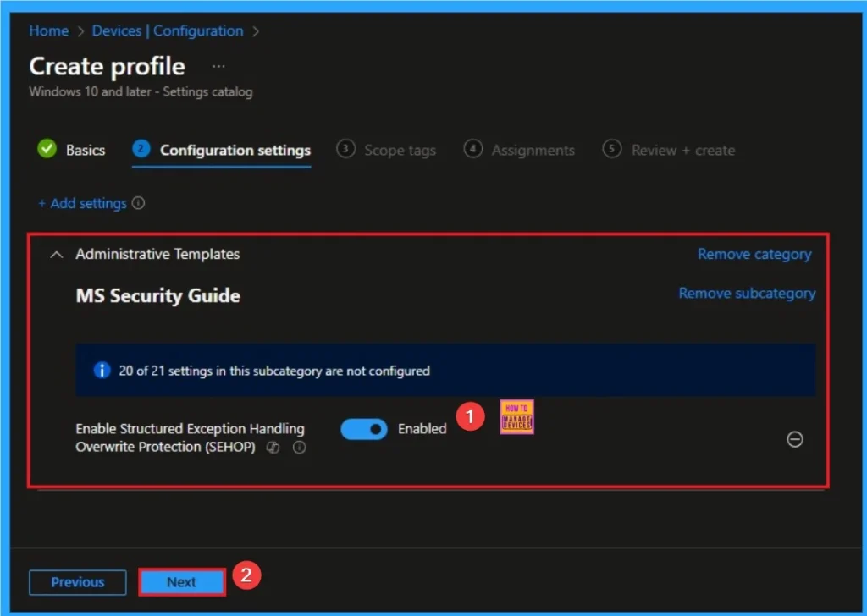Click the info icon beside Add settings
This screenshot has width=867, height=616.
138,203
